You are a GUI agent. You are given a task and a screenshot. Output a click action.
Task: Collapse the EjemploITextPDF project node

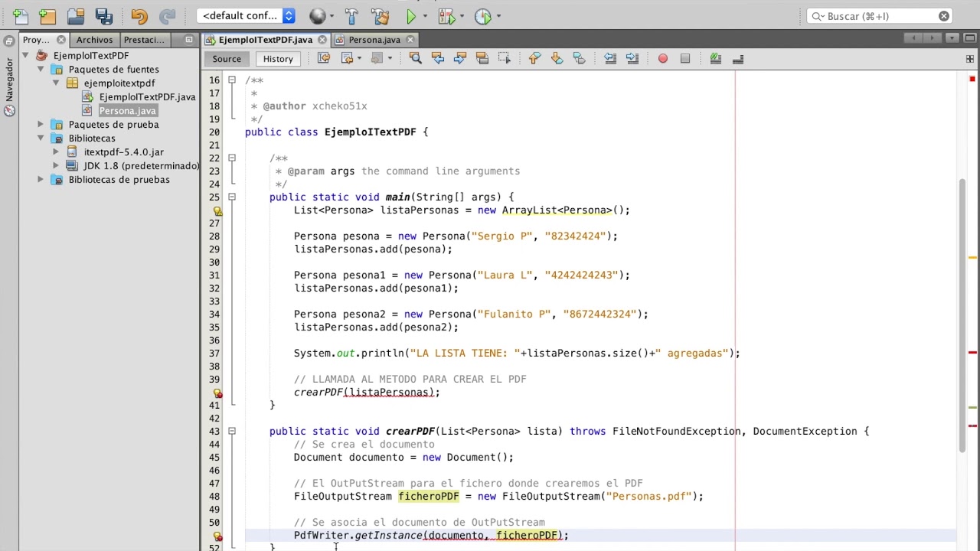tap(25, 55)
